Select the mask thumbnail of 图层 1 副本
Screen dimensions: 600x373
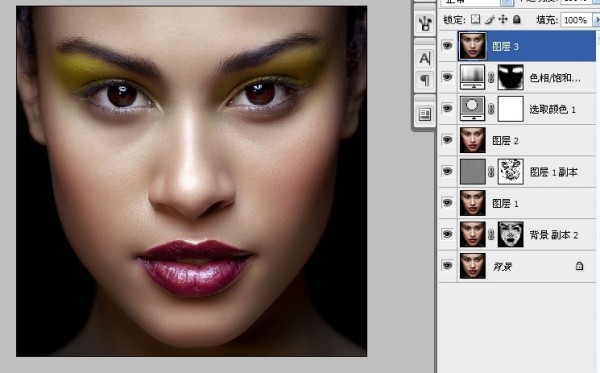click(510, 172)
